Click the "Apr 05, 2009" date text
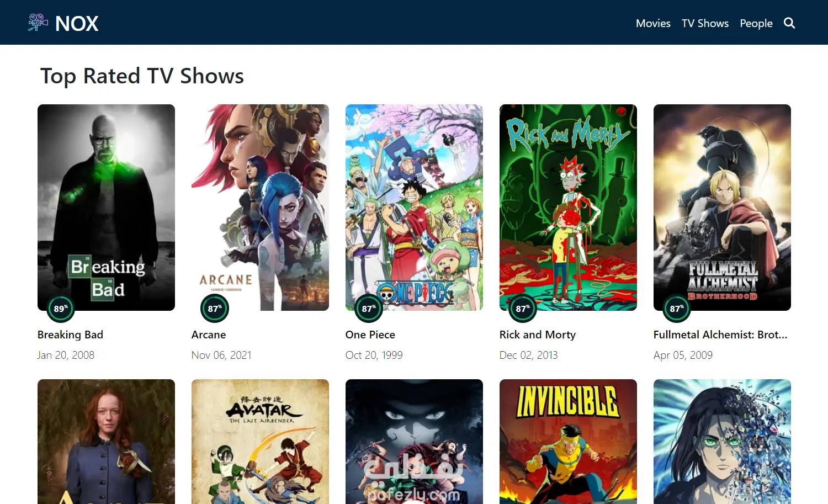828x504 pixels. coord(683,355)
